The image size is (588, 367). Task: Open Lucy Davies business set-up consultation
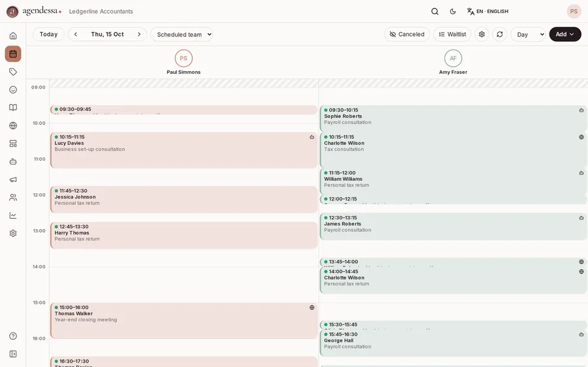coord(184,150)
